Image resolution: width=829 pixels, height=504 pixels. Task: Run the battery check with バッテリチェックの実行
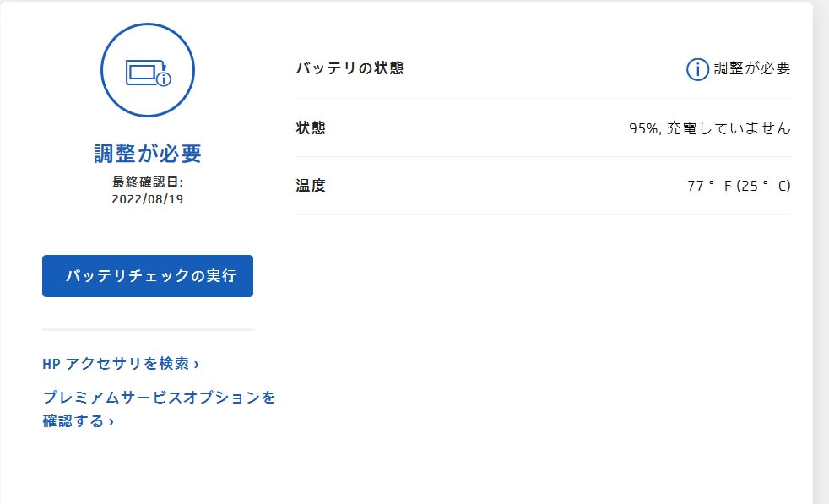pos(148,276)
